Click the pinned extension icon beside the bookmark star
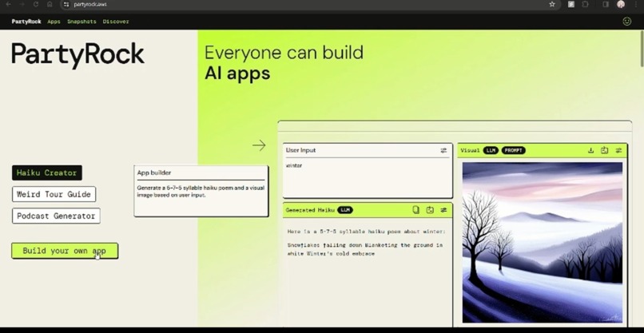This screenshot has height=333, width=644. [571, 4]
